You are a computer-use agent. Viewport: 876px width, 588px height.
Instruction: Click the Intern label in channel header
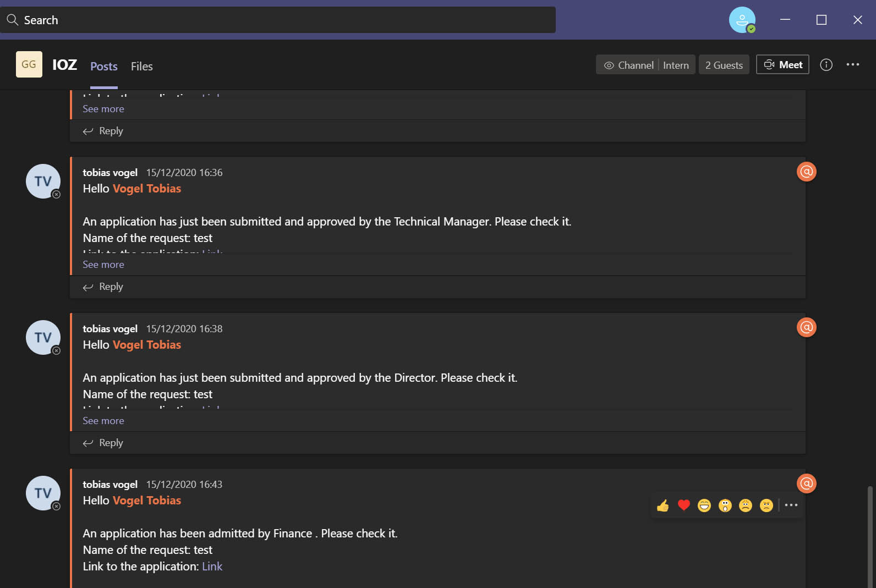coord(676,65)
